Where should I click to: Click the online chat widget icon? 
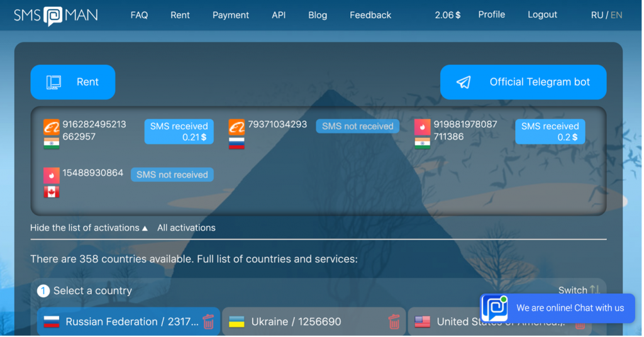click(x=494, y=308)
